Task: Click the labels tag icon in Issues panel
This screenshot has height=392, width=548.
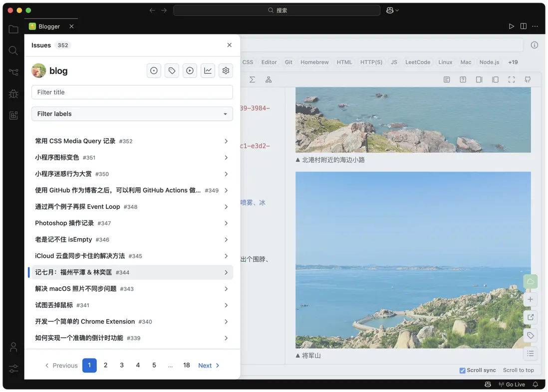Action: click(x=172, y=71)
